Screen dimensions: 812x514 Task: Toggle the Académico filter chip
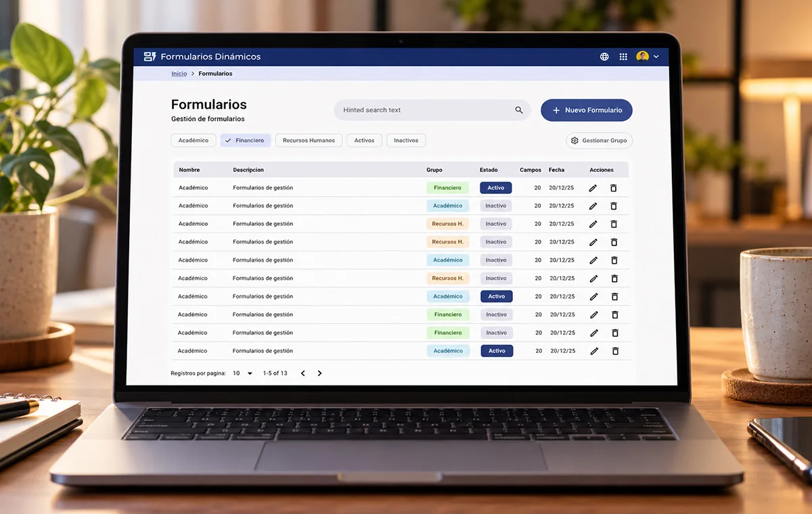coord(194,141)
